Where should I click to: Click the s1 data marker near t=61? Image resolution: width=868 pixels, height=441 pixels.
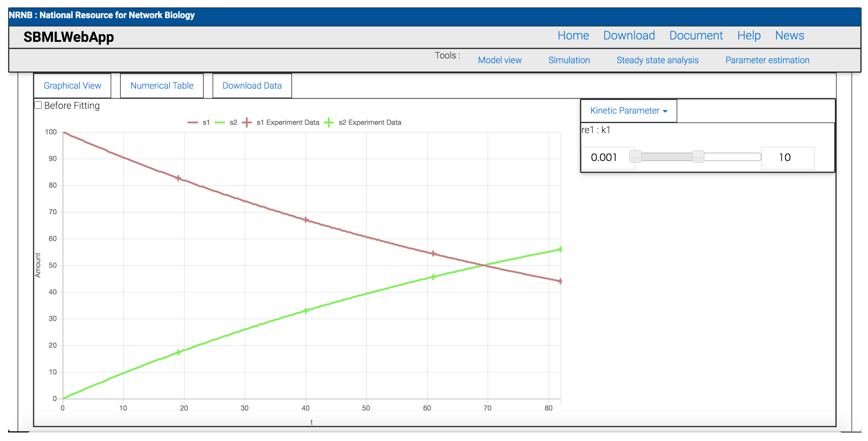click(x=433, y=253)
